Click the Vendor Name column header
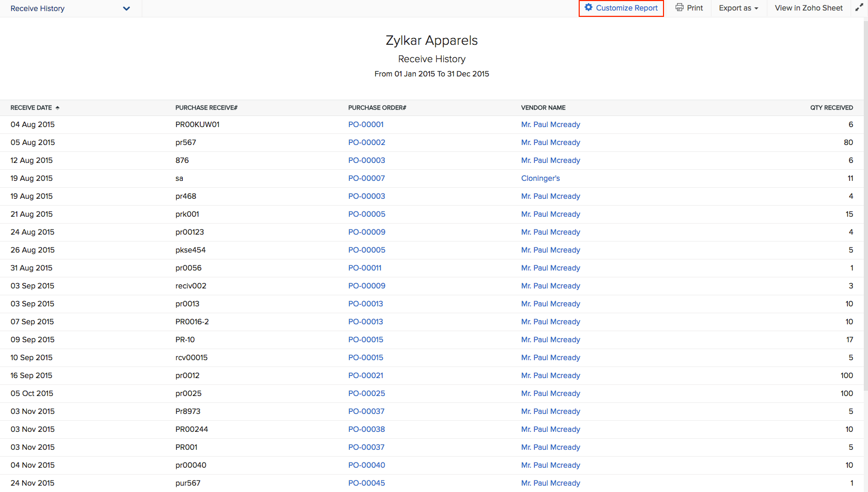 pyautogui.click(x=543, y=108)
